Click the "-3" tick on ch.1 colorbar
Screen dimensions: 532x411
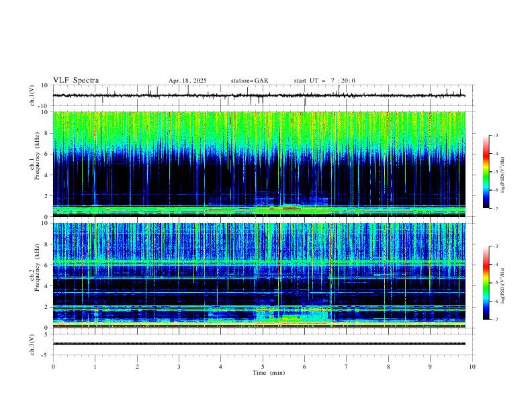495,135
